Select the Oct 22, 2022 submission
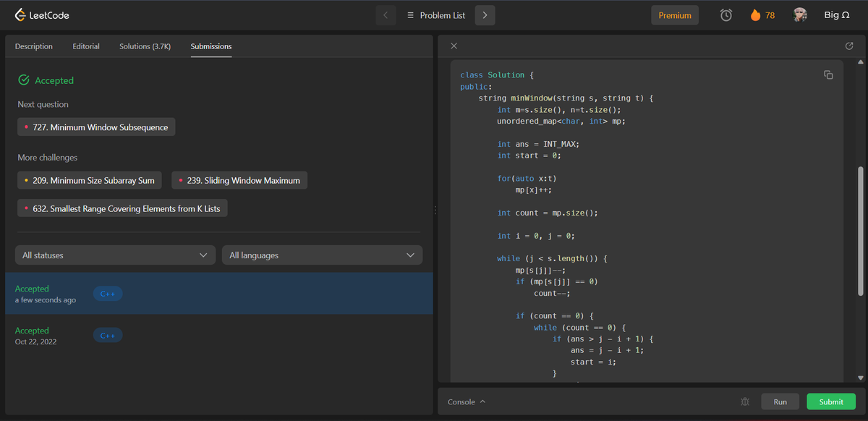This screenshot has width=868, height=421. 219,336
